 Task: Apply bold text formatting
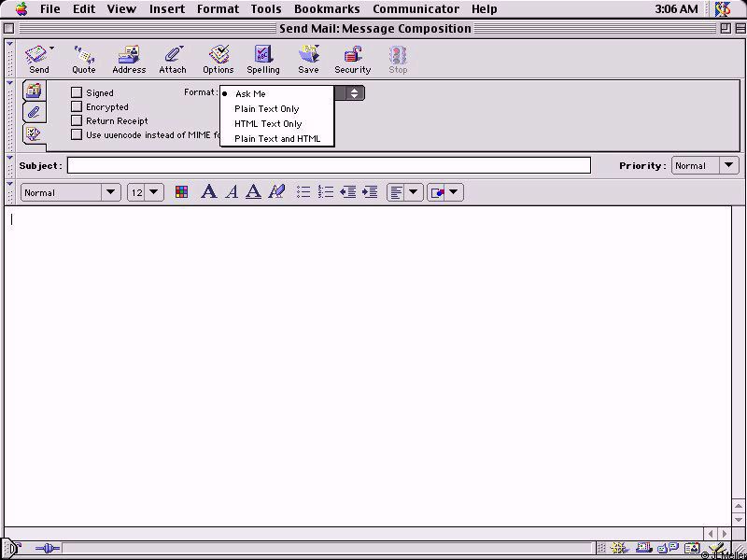click(208, 192)
